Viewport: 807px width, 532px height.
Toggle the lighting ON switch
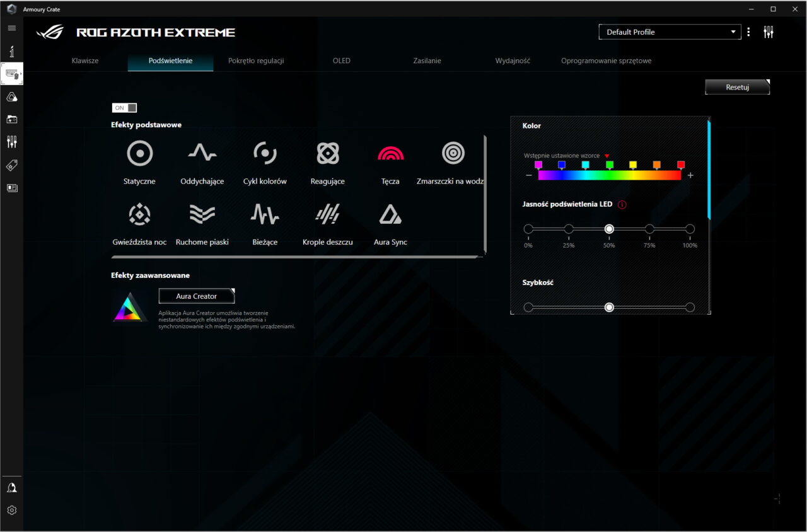tap(124, 108)
